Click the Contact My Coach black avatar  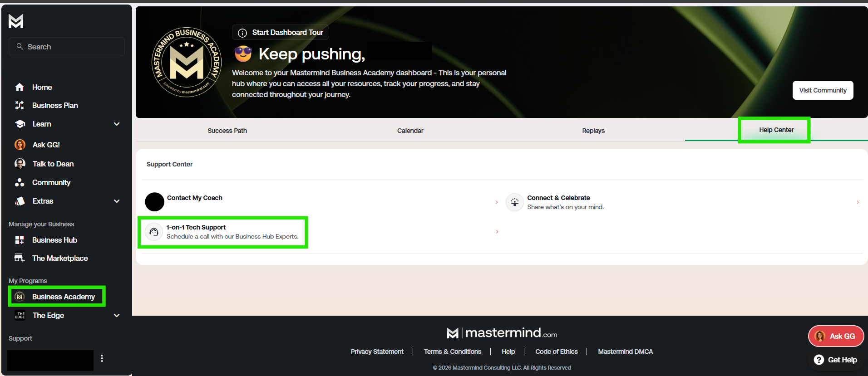pyautogui.click(x=154, y=202)
